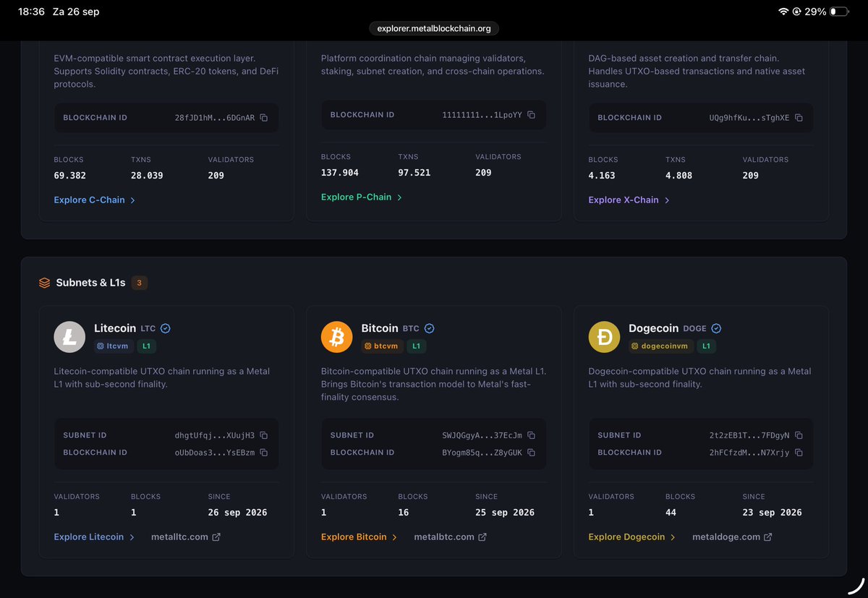This screenshot has width=868, height=598.
Task: Open the Explore Litecoin link
Action: point(94,537)
